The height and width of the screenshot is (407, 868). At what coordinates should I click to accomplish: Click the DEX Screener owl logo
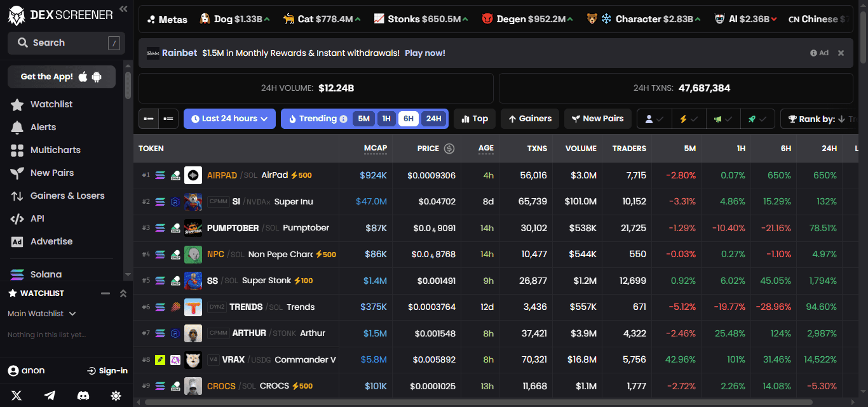click(x=17, y=15)
